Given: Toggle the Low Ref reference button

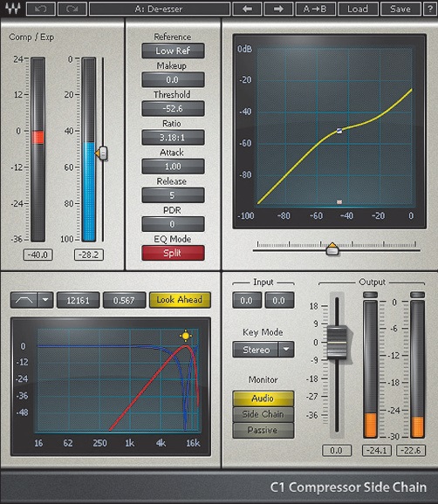Looking at the screenshot, I should click(x=173, y=51).
